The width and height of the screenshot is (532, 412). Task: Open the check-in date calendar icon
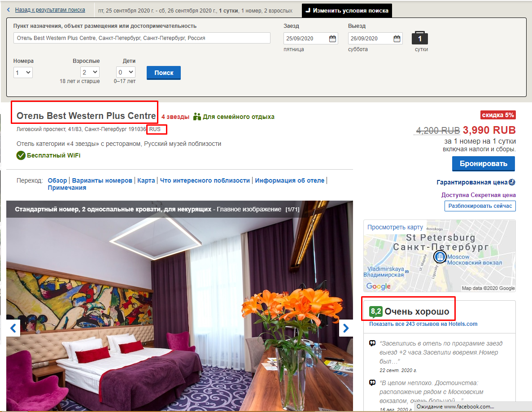(332, 38)
